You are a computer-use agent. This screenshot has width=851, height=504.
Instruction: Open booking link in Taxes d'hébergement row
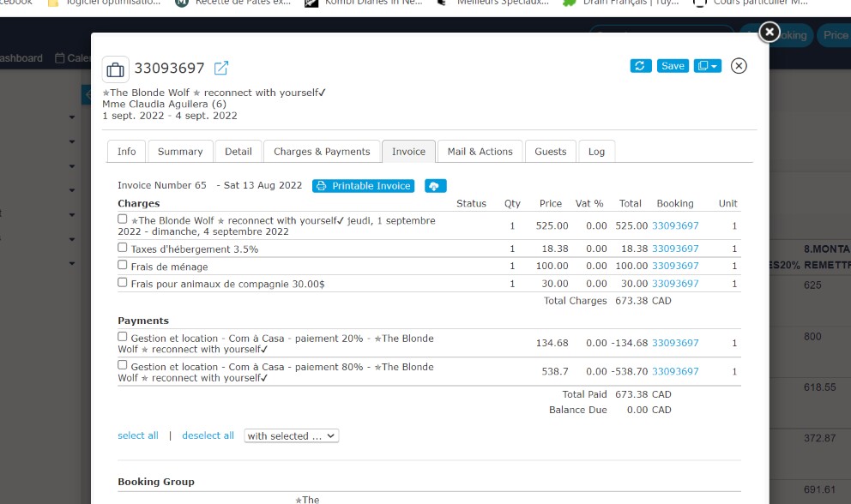[675, 249]
